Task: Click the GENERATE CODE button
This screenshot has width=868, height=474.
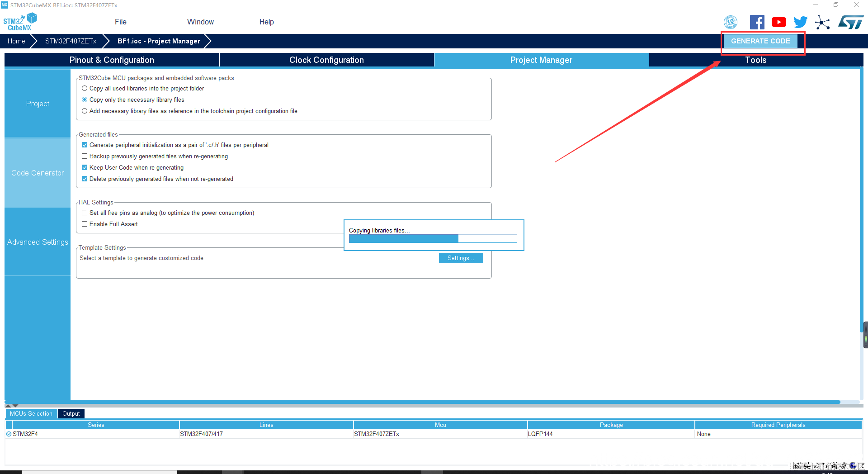Action: click(760, 41)
